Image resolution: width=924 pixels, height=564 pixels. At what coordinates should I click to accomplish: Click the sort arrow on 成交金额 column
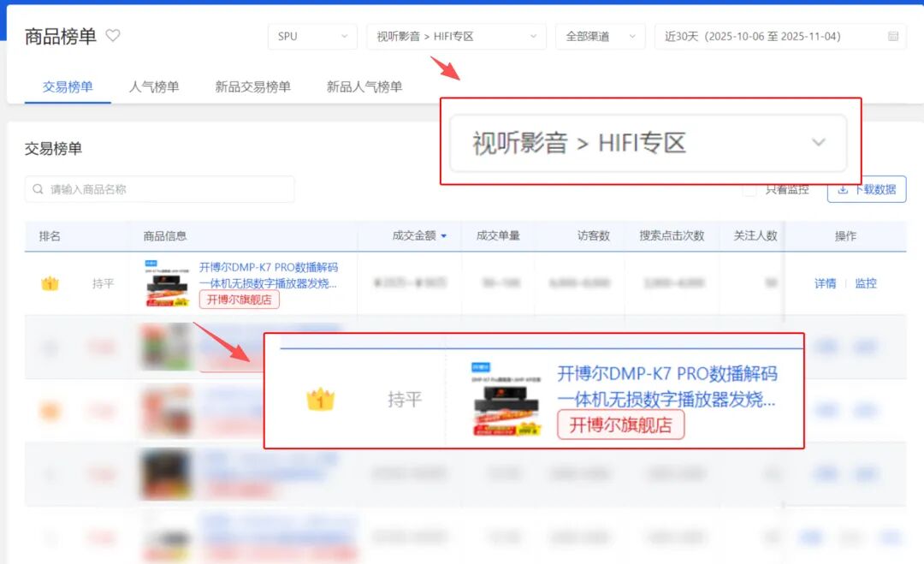click(x=443, y=236)
